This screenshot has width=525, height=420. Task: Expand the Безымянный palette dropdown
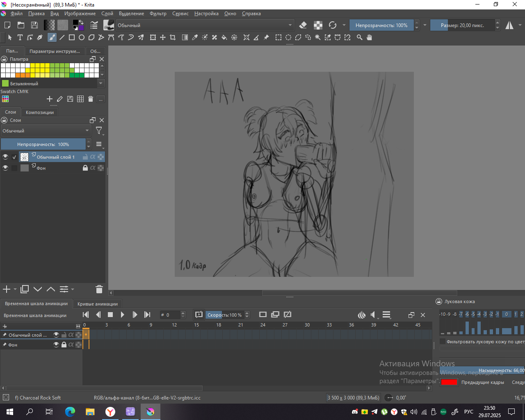(x=101, y=83)
